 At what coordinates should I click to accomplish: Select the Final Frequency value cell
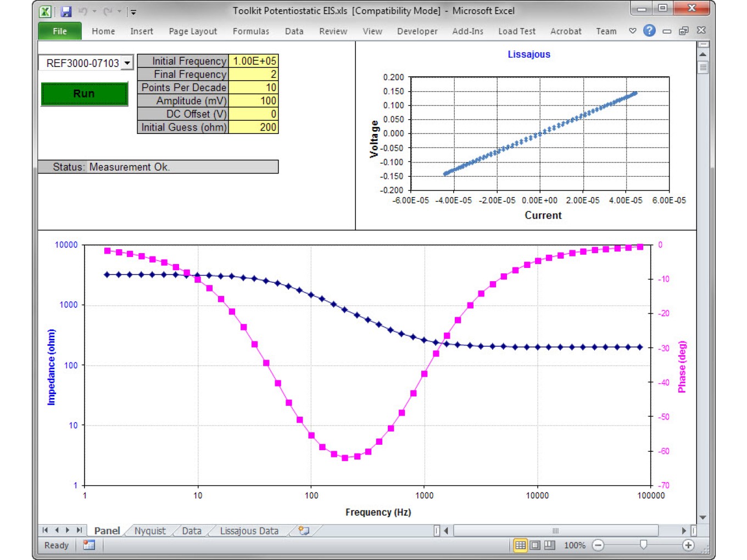[253, 74]
